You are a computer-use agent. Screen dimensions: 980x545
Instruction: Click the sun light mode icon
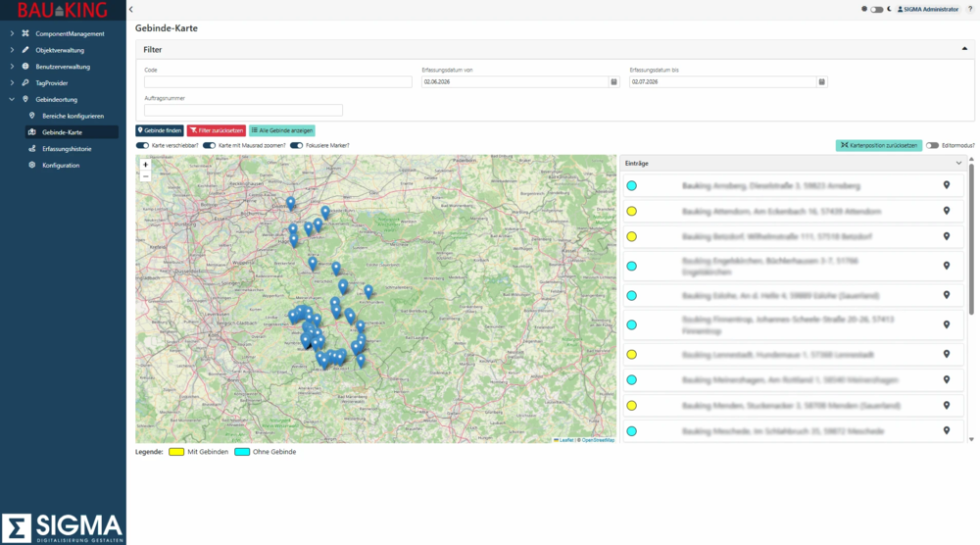coord(864,9)
